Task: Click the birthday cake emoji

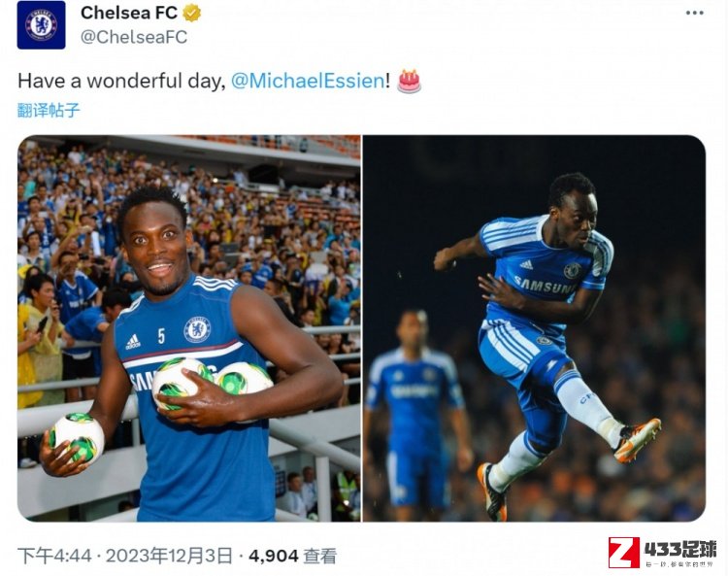Action: [409, 82]
